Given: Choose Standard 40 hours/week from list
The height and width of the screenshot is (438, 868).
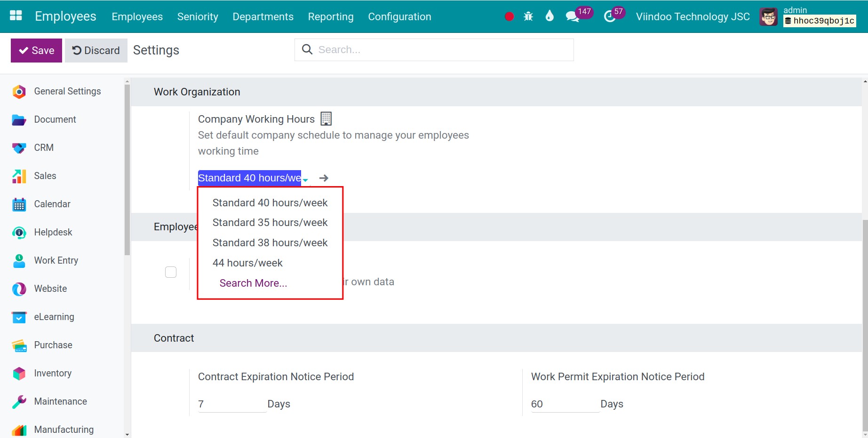Looking at the screenshot, I should click(x=270, y=203).
